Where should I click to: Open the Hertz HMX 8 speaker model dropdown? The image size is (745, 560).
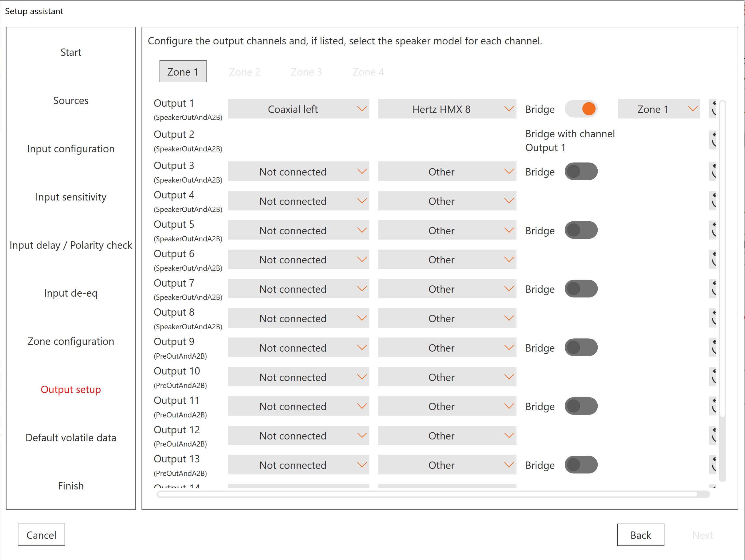click(447, 109)
